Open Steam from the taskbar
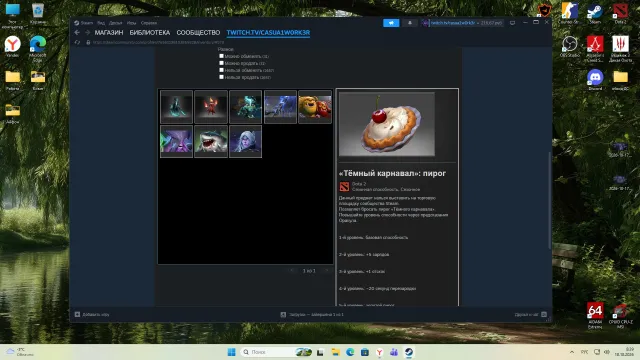Image resolution: width=640 pixels, height=360 pixels. [409, 352]
